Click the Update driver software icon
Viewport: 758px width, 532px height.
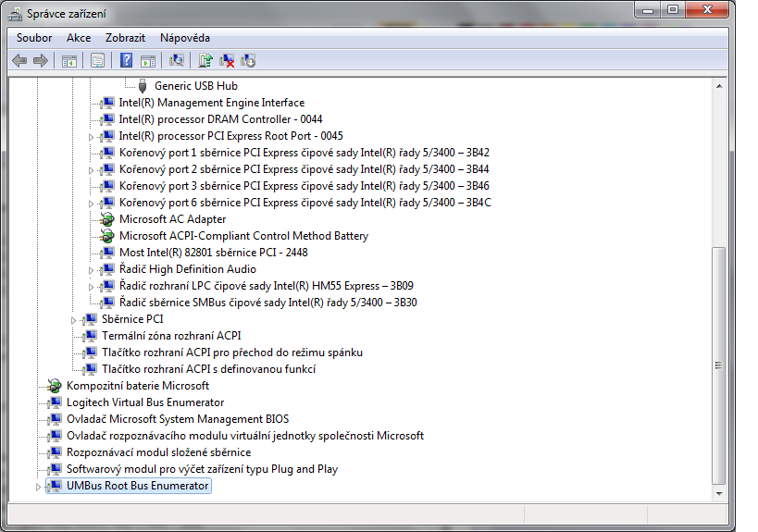pyautogui.click(x=205, y=60)
